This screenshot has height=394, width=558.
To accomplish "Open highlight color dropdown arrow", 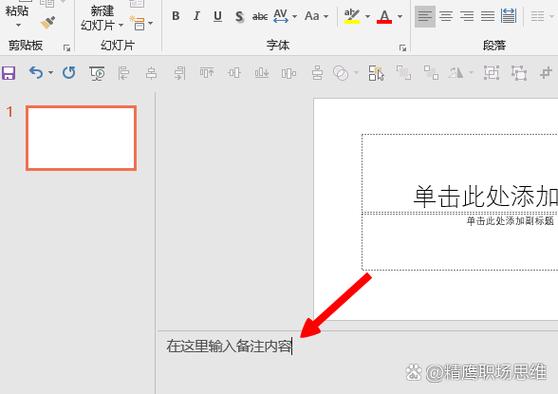I will 368,16.
